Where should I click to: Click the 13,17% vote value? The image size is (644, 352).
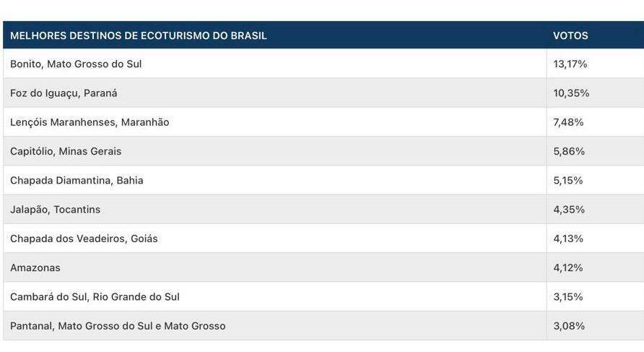point(570,64)
